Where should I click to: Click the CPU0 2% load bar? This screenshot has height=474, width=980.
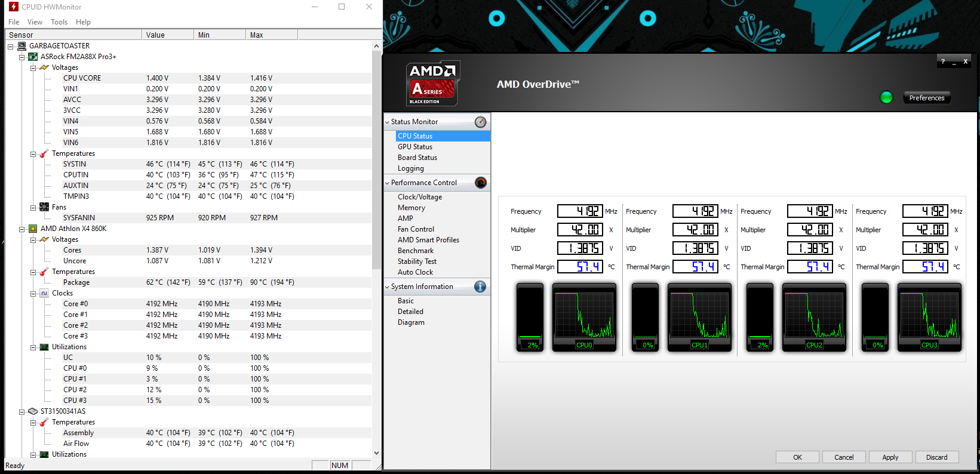(x=530, y=317)
